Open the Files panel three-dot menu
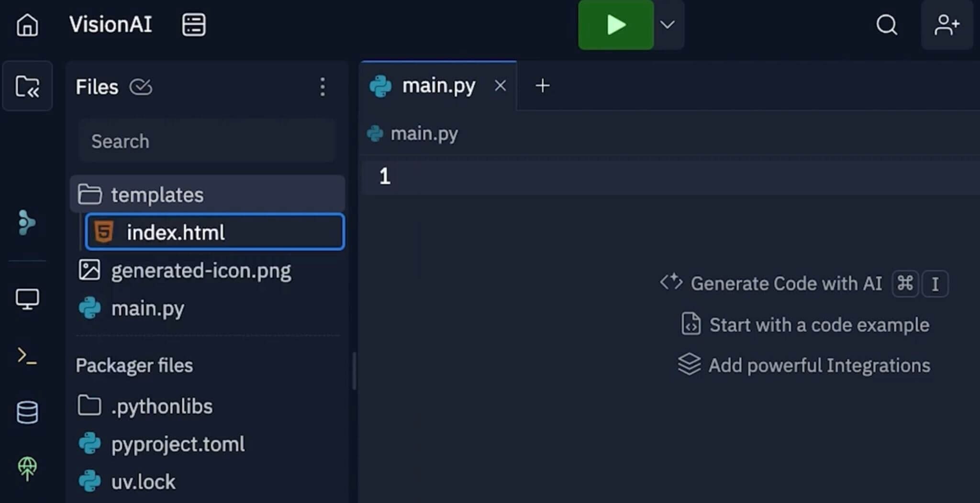This screenshot has width=980, height=503. tap(323, 87)
